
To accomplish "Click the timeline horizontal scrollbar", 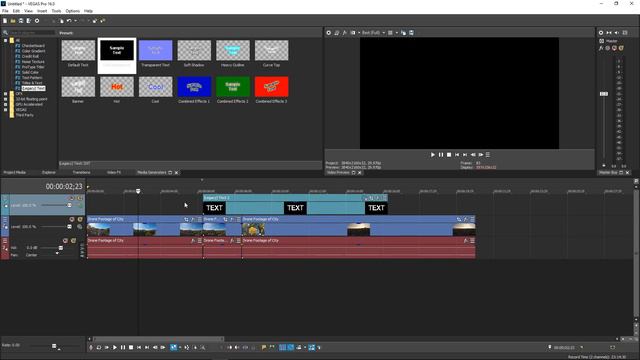I will [158, 339].
